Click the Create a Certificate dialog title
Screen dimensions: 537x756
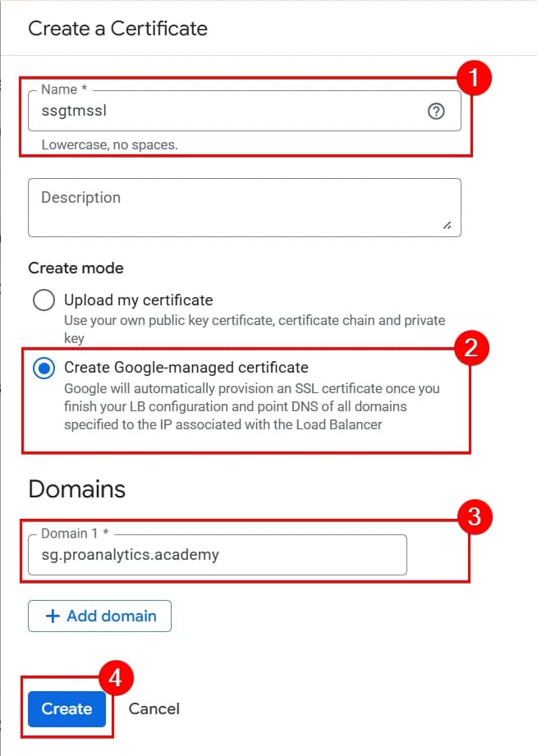click(x=117, y=28)
